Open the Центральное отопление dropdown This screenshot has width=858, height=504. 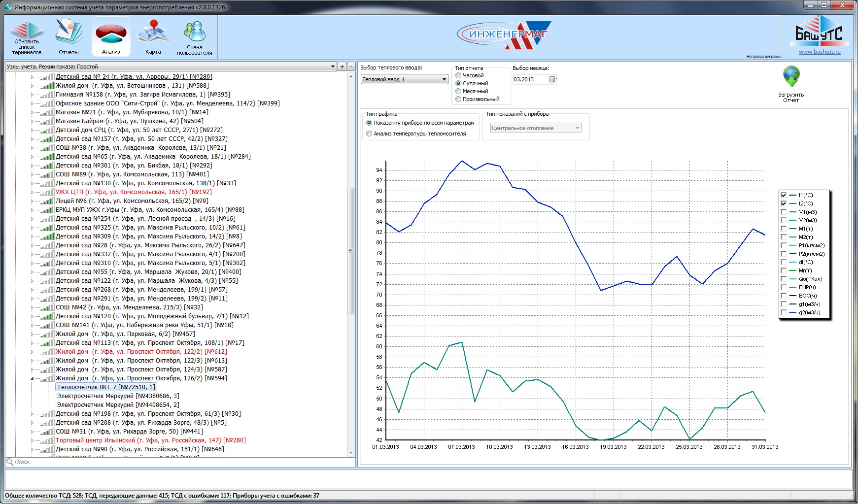click(536, 128)
